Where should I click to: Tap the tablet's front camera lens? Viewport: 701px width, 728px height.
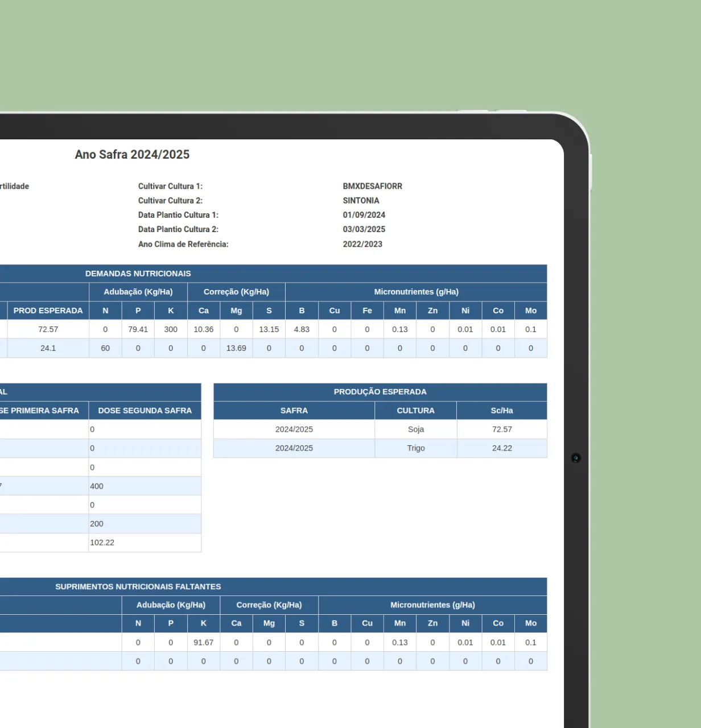[576, 458]
